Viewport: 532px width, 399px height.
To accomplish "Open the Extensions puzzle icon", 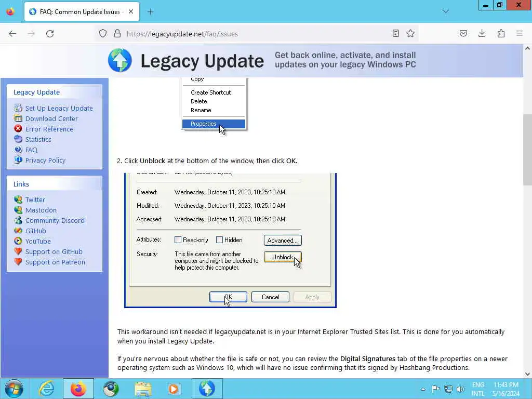I will point(501,33).
